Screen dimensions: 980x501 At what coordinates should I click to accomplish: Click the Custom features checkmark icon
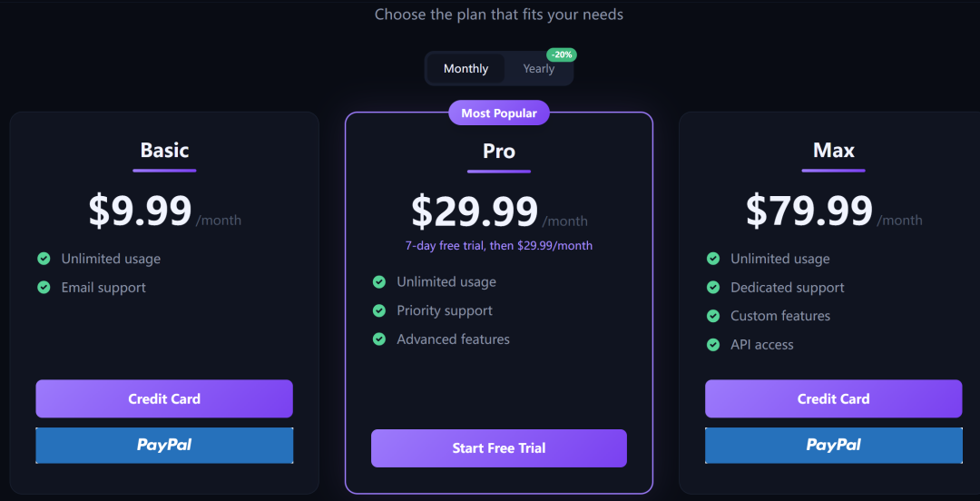[713, 316]
